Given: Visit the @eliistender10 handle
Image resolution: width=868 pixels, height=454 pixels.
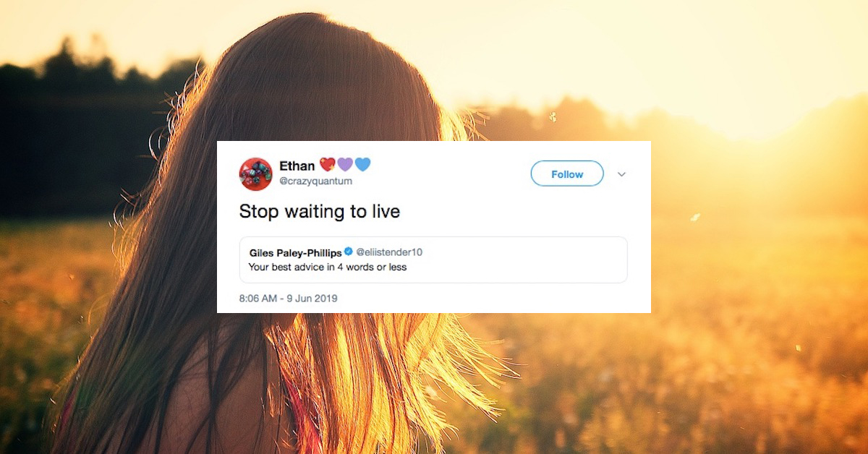Looking at the screenshot, I should click(389, 252).
